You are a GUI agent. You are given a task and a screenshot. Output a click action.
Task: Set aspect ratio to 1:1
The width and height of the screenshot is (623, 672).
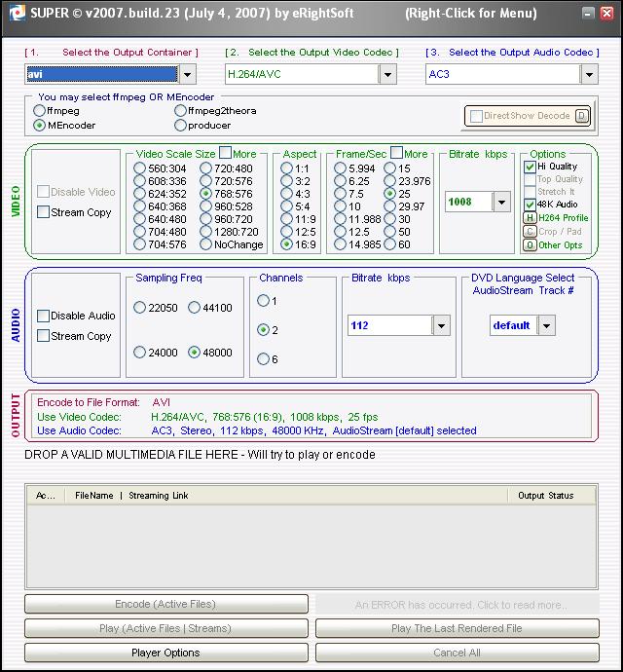(286, 168)
